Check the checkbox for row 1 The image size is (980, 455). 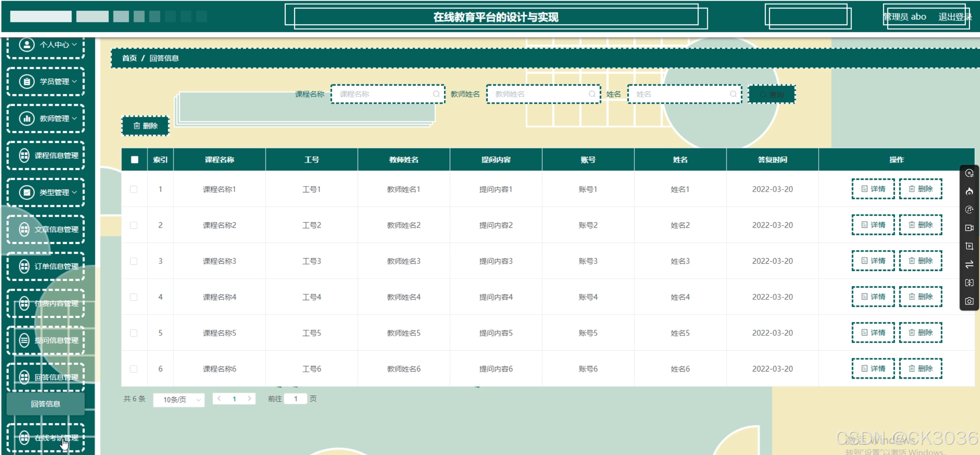point(134,189)
